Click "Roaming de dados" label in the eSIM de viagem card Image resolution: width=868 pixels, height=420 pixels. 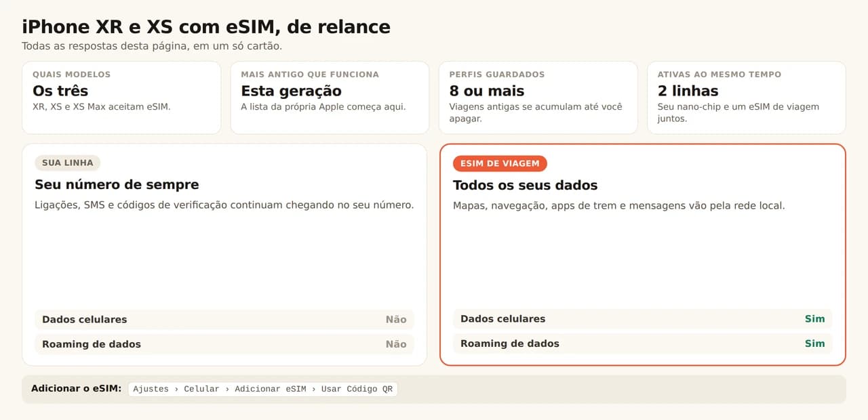pos(510,343)
